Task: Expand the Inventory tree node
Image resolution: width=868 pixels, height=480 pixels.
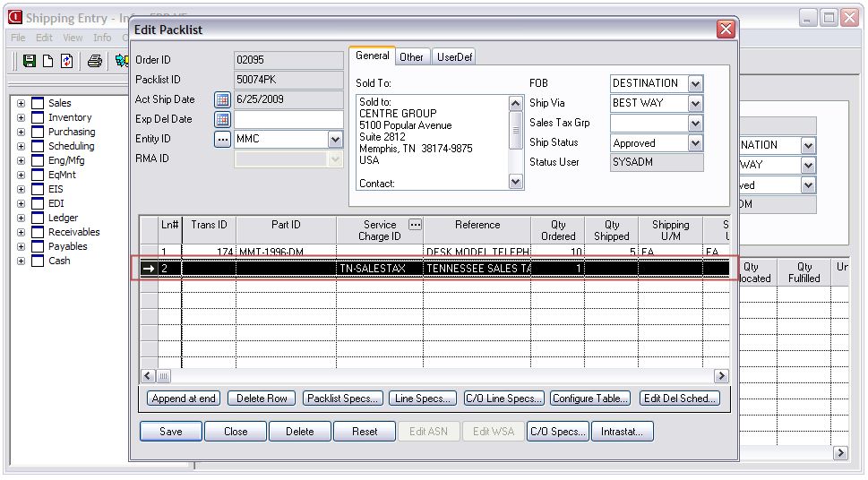Action: pyautogui.click(x=21, y=117)
